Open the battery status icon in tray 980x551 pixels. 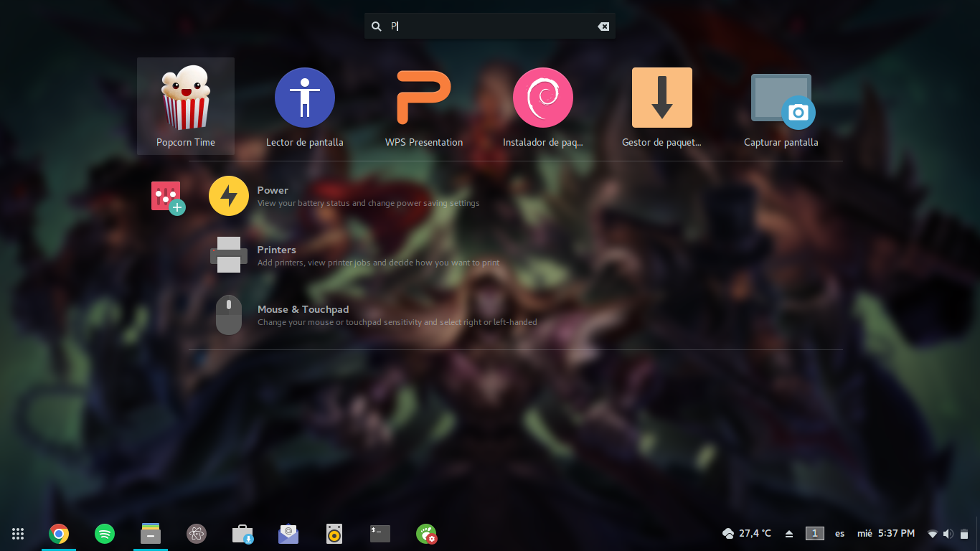(964, 534)
